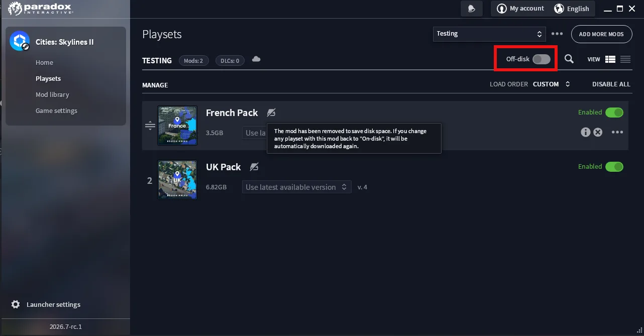Image resolution: width=644 pixels, height=336 pixels.
Task: Open the Mod library section
Action: point(52,94)
